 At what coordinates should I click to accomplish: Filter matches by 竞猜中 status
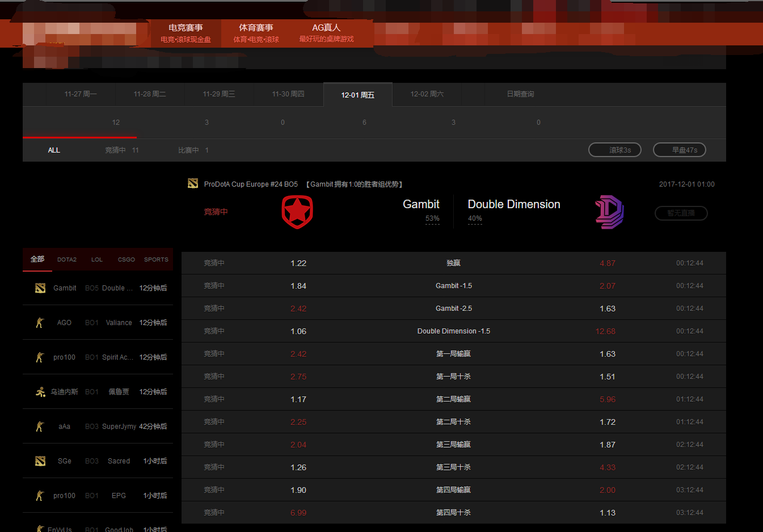click(x=121, y=150)
